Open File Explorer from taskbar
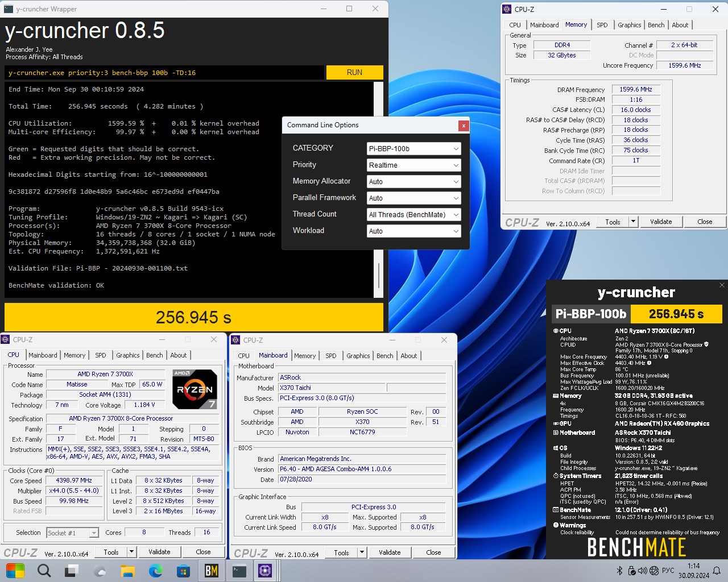 point(127,570)
